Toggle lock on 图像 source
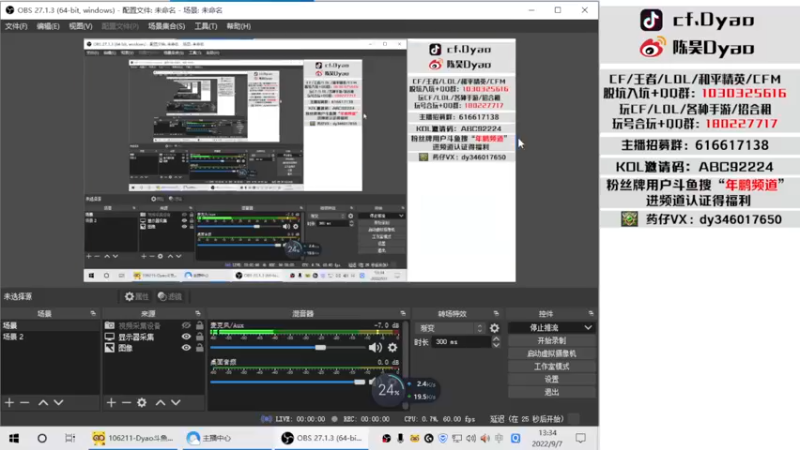The width and height of the screenshot is (800, 450). 199,348
